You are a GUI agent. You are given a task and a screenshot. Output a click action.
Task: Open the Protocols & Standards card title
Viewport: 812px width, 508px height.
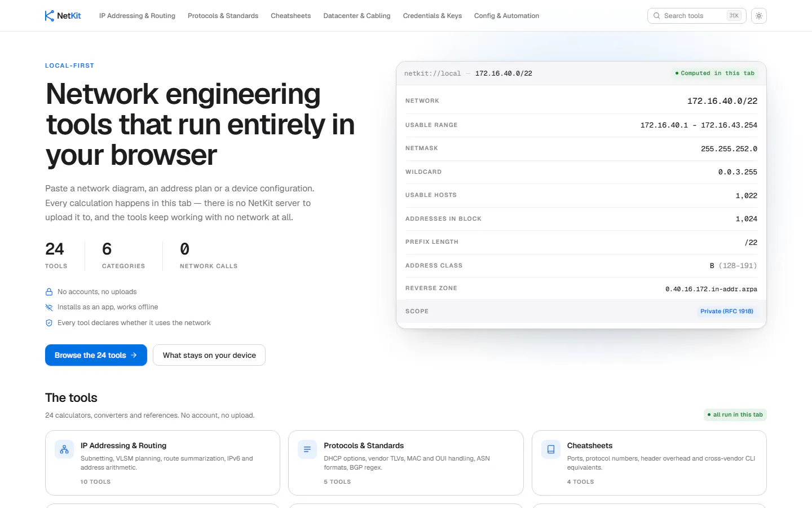(x=364, y=445)
